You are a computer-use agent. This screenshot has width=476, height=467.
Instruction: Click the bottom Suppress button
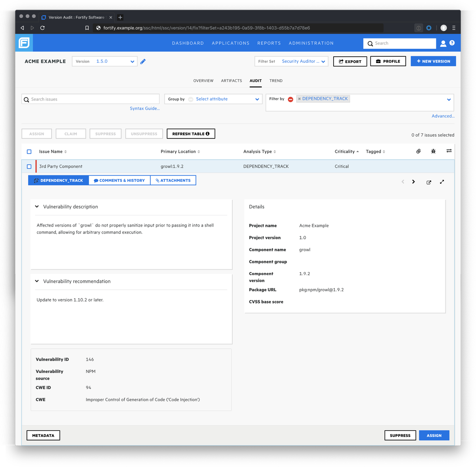click(x=400, y=436)
